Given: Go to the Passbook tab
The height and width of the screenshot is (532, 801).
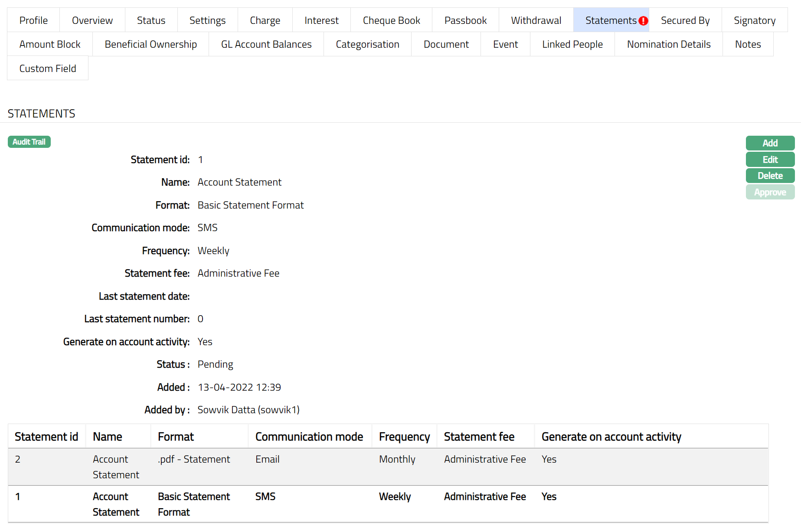Looking at the screenshot, I should [465, 20].
